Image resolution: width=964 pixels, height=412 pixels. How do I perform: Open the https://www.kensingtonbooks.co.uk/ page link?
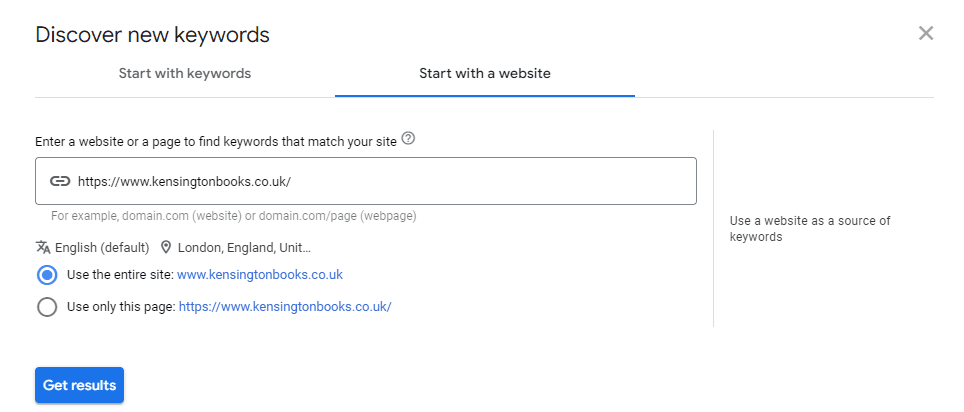[x=285, y=307]
